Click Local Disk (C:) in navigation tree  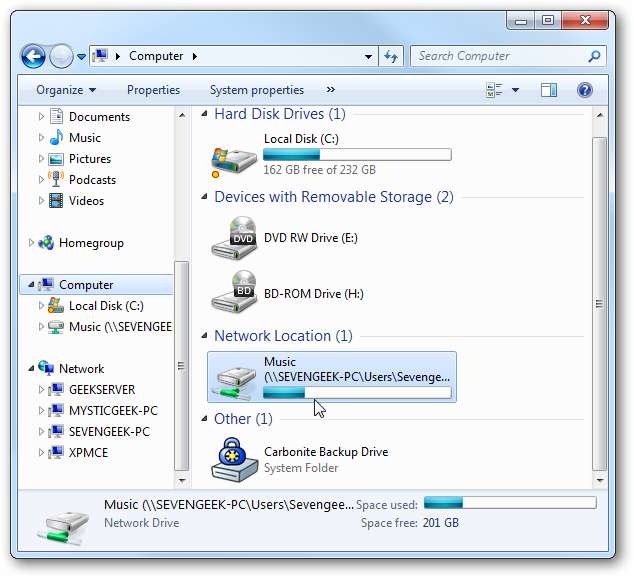click(x=106, y=306)
